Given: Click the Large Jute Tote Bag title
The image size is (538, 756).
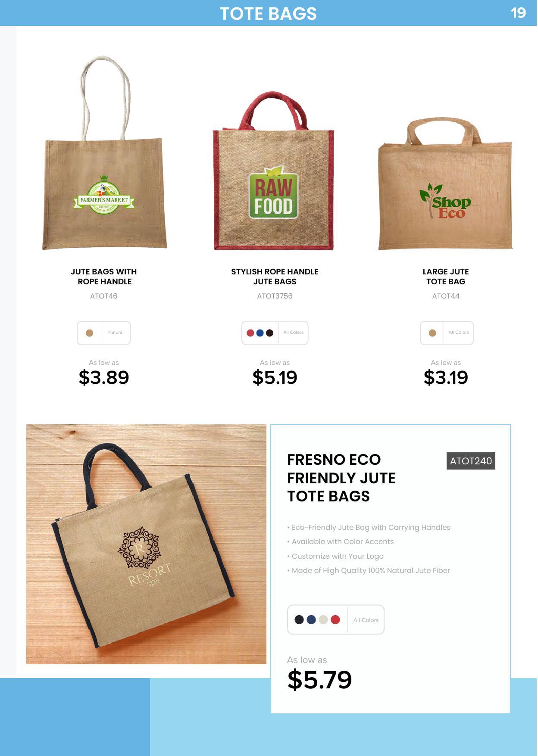Looking at the screenshot, I should (446, 277).
